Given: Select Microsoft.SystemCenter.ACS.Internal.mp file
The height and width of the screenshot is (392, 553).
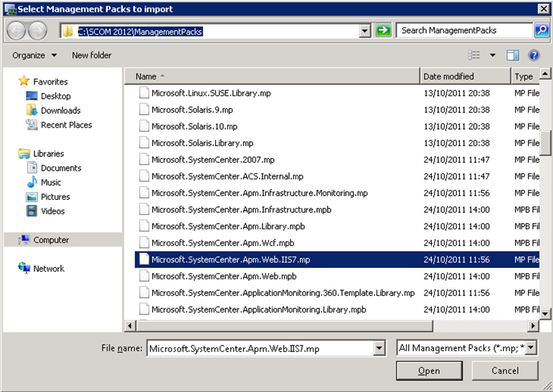Looking at the screenshot, I should 227,176.
